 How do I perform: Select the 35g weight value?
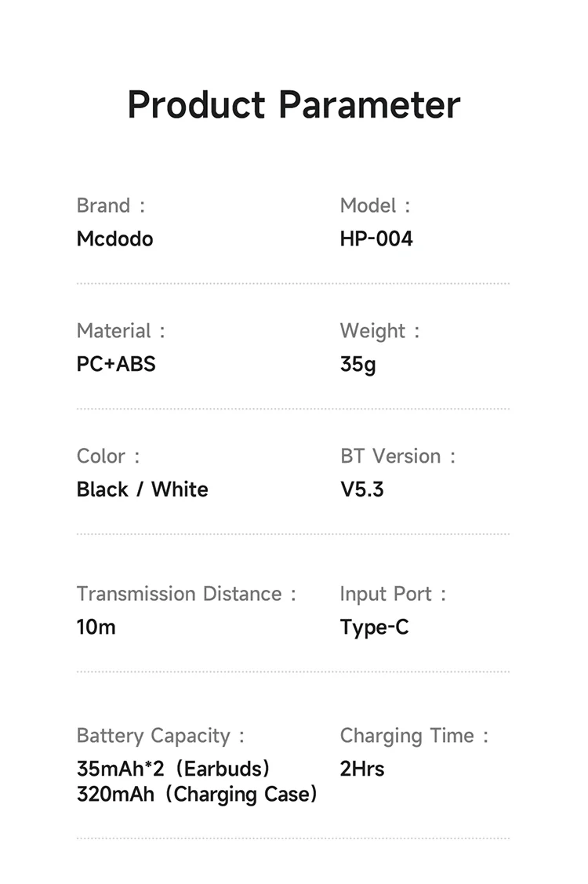pyautogui.click(x=358, y=364)
